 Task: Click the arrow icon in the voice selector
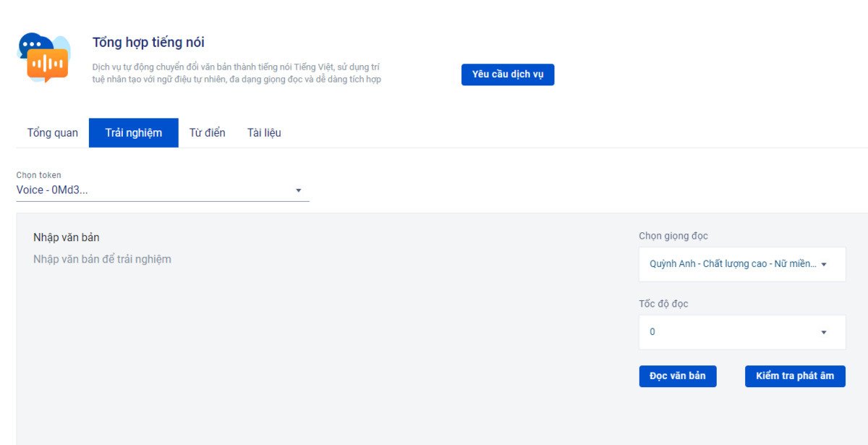click(x=823, y=264)
